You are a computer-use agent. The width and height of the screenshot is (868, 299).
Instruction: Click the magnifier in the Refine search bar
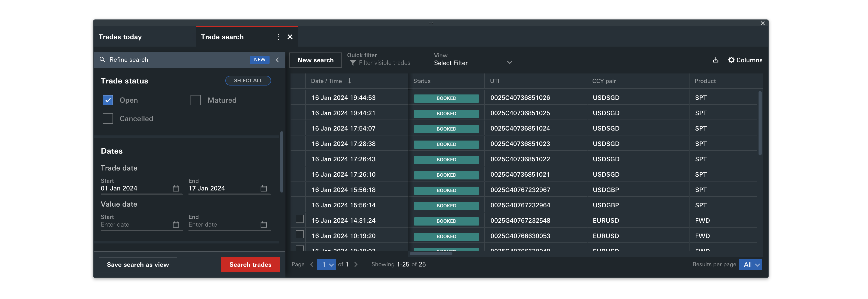103,59
